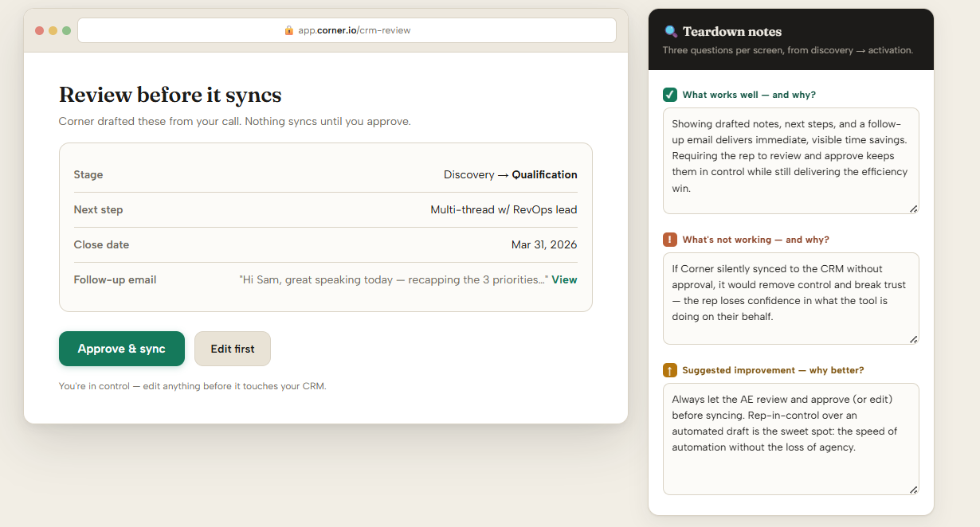Screen dimensions: 980x527
Task: Click the Edit first button
Action: (x=233, y=349)
